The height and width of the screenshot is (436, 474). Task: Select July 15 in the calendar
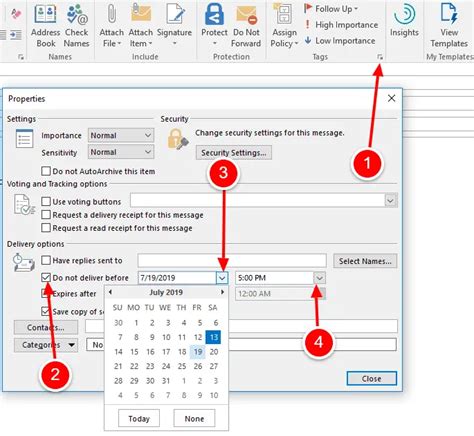[134, 352]
